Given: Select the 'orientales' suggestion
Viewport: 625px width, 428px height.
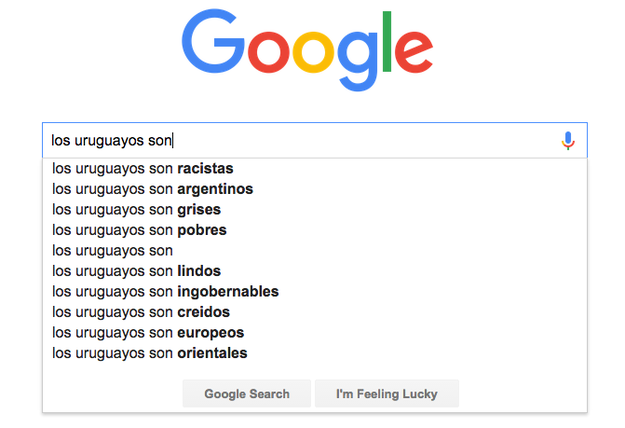Looking at the screenshot, I should pyautogui.click(x=315, y=353).
